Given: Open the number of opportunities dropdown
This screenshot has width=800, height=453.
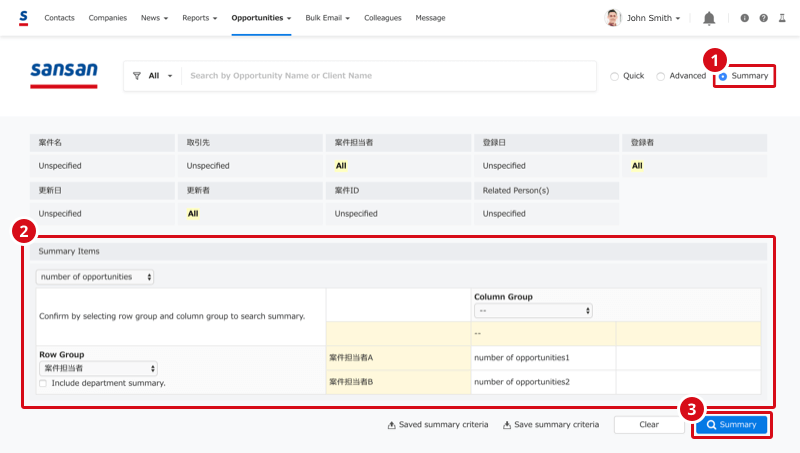Looking at the screenshot, I should click(95, 276).
